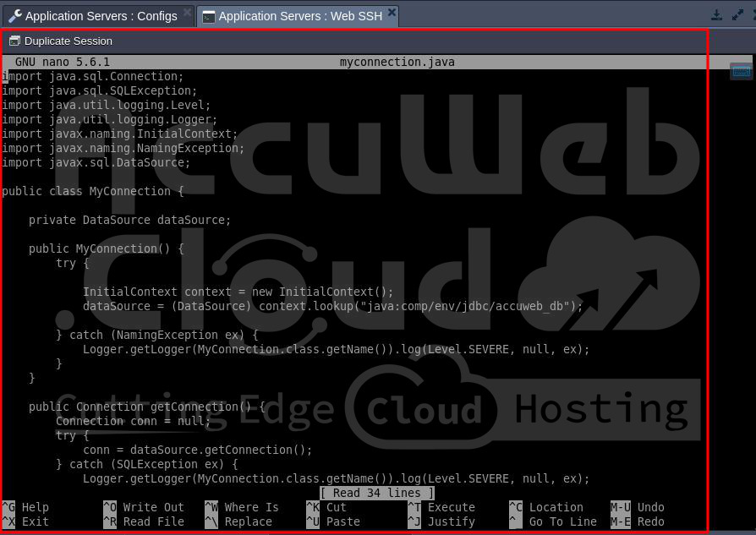Click the Go To Line shortcut
The image size is (756, 535).
553,522
